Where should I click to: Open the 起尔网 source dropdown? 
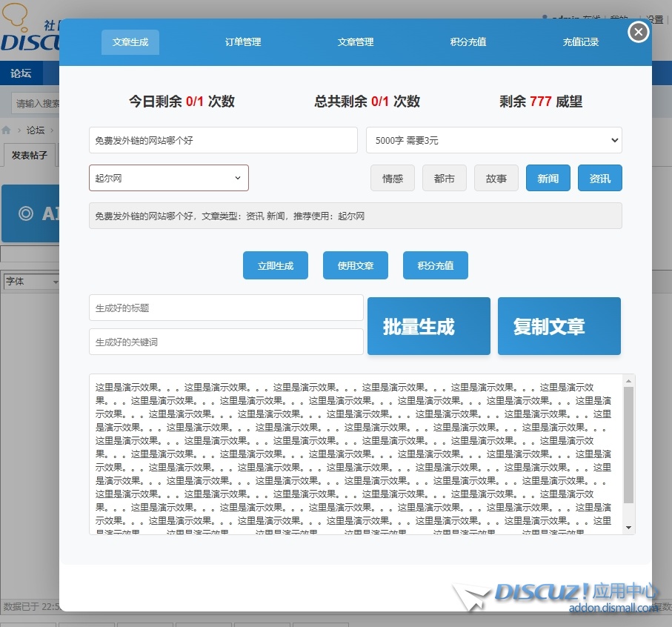pos(169,178)
